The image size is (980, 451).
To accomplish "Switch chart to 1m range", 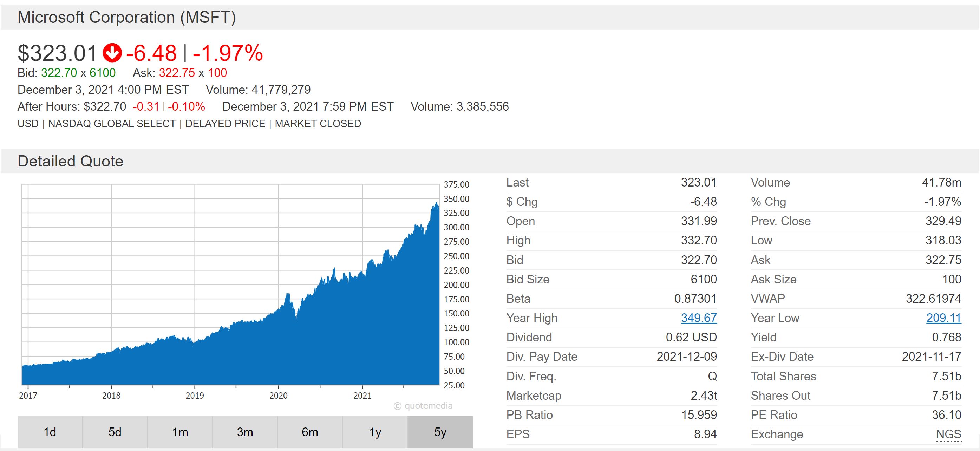I will click(x=180, y=432).
